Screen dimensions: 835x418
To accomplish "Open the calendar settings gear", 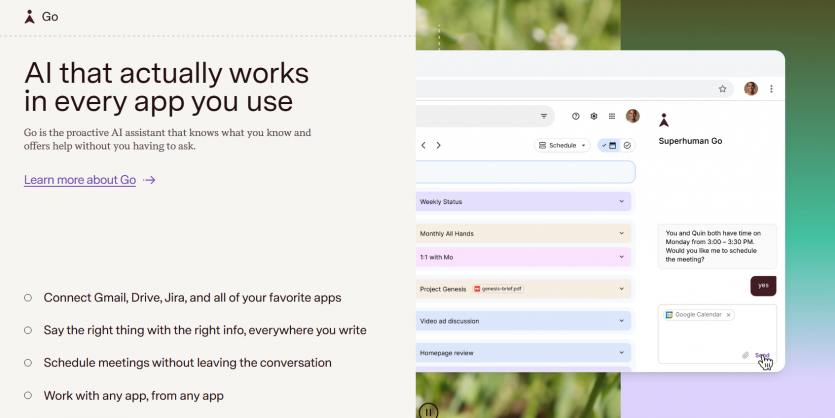I will tap(593, 116).
